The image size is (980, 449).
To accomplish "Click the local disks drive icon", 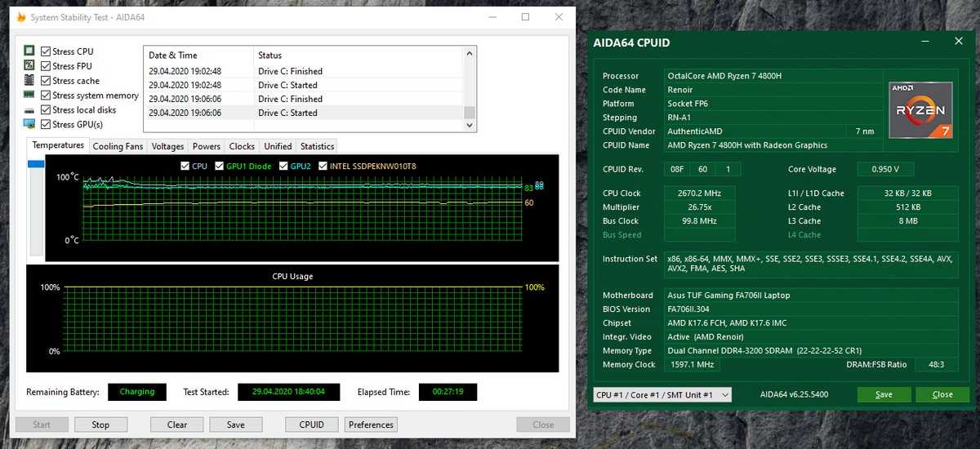I will [29, 110].
